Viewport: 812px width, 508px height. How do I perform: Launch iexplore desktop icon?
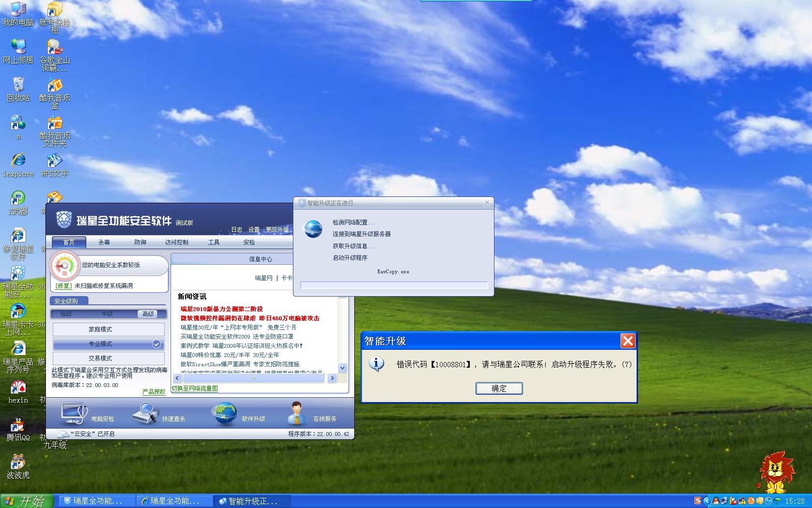(18, 165)
